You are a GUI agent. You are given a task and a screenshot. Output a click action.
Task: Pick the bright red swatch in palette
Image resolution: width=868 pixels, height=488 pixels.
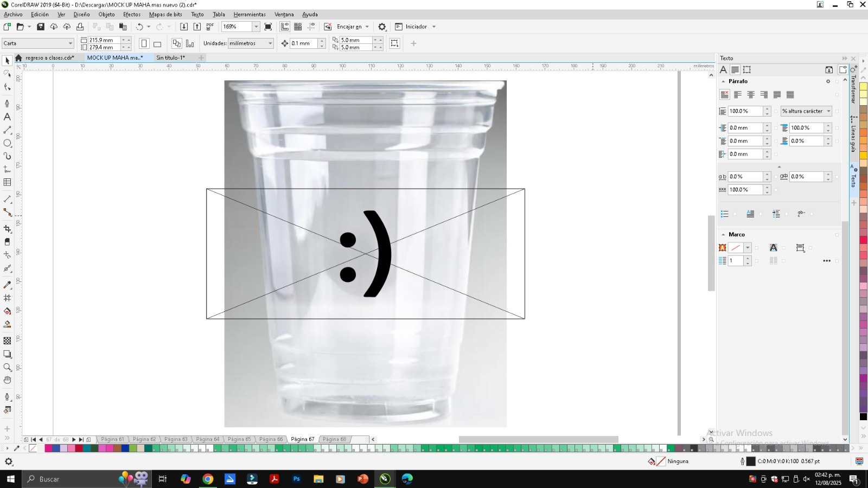point(863,240)
